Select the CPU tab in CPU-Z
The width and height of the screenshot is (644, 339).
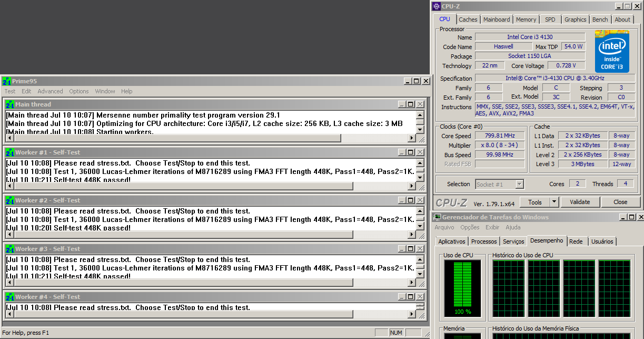[445, 19]
